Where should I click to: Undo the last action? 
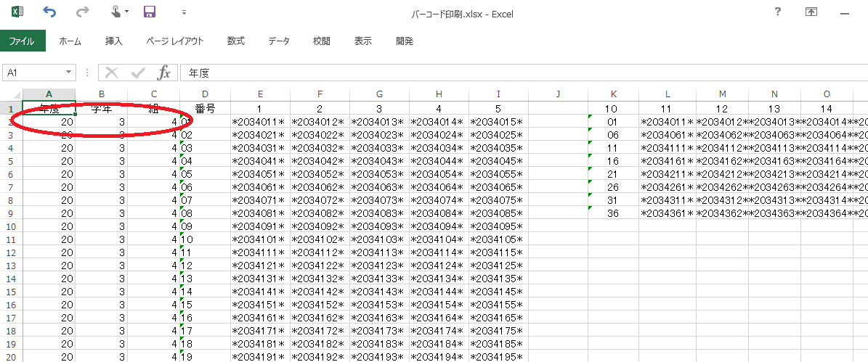click(49, 12)
